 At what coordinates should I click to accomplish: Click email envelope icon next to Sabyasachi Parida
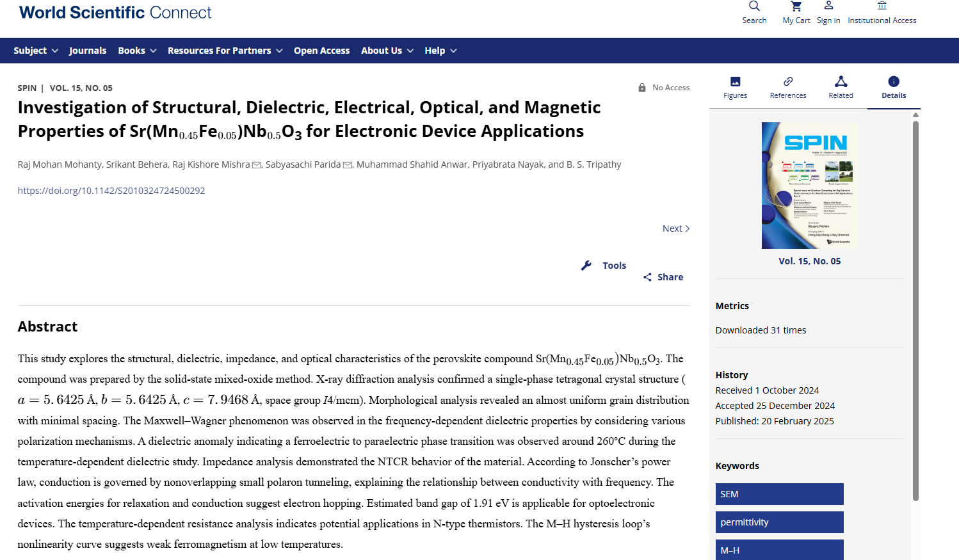tap(348, 165)
